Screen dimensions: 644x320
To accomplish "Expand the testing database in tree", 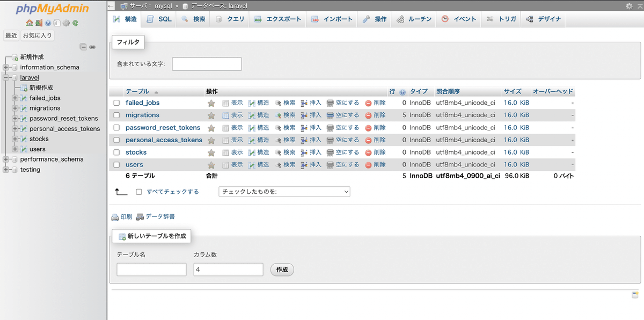I will 6,170.
